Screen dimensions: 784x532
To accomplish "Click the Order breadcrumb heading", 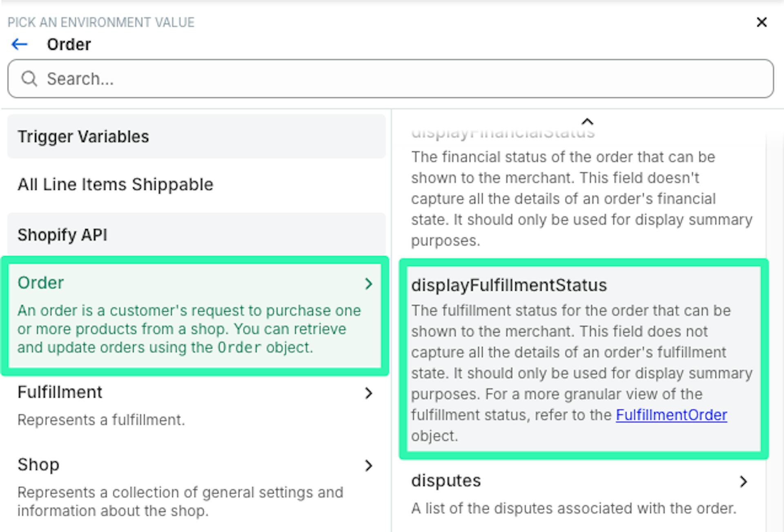I will pos(69,44).
